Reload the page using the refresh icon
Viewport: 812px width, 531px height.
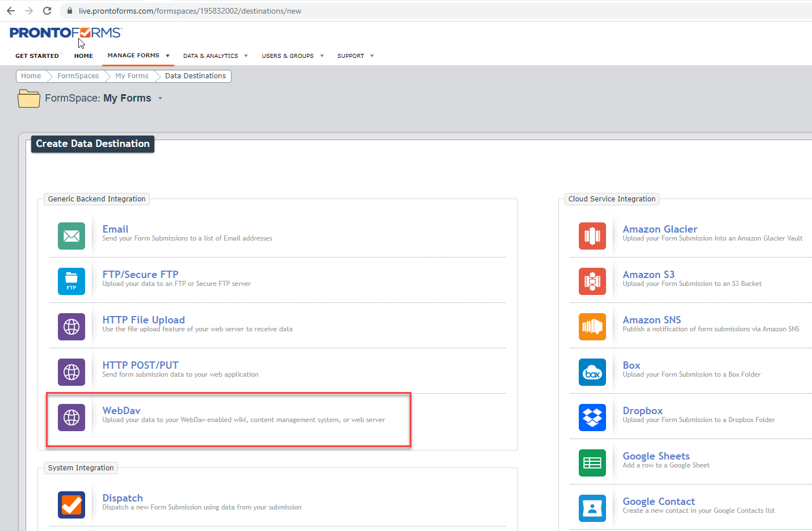pyautogui.click(x=47, y=11)
